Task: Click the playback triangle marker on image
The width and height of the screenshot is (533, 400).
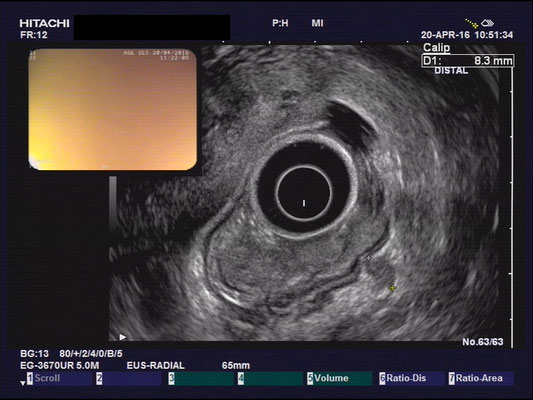Action: 123,337
